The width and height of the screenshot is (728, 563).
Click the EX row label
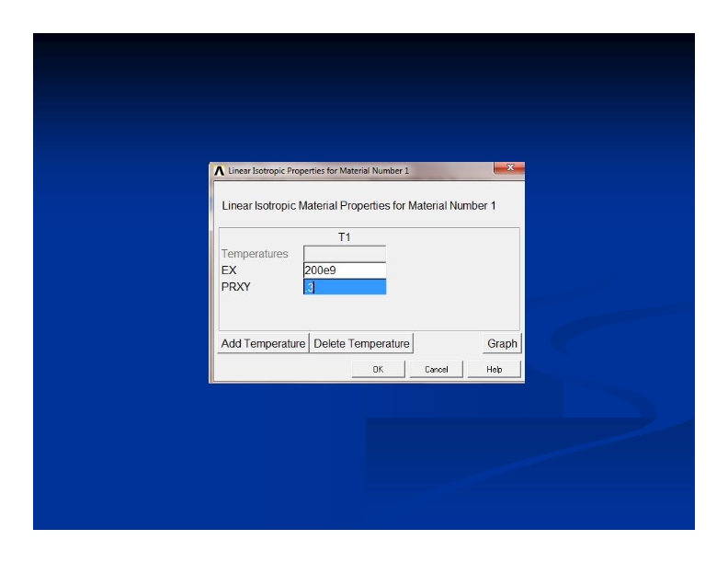(229, 270)
